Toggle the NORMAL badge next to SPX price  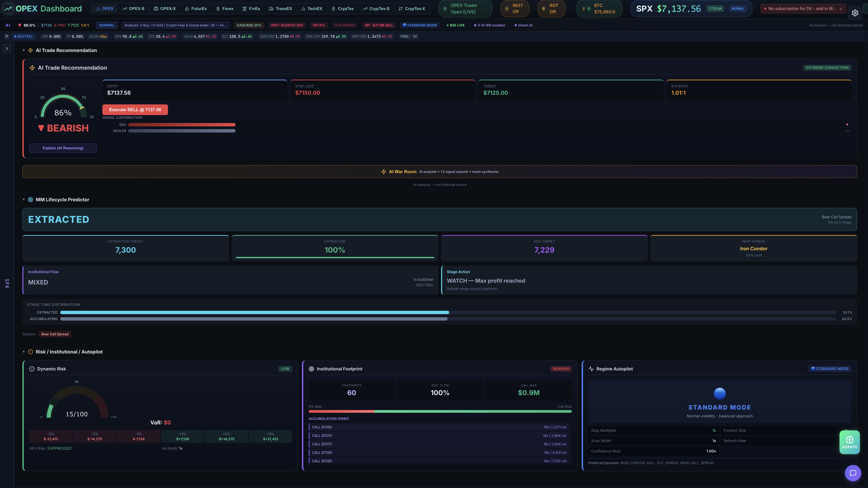pyautogui.click(x=738, y=9)
